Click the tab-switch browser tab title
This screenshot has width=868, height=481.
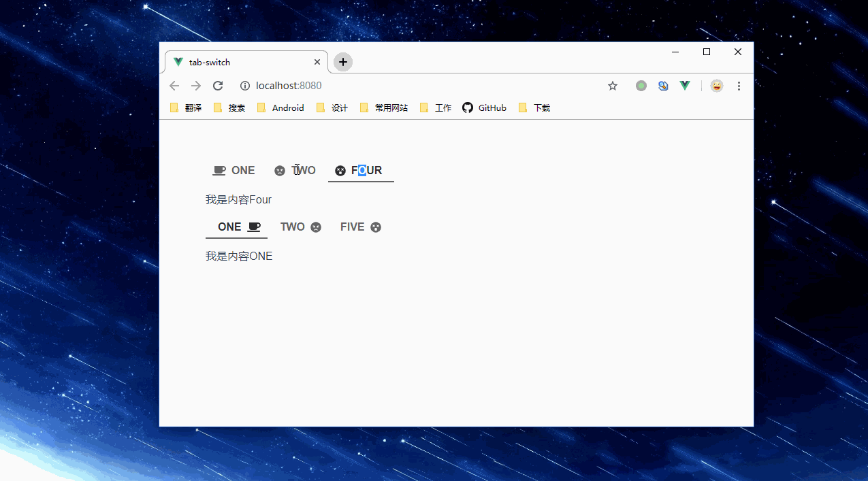tap(210, 62)
